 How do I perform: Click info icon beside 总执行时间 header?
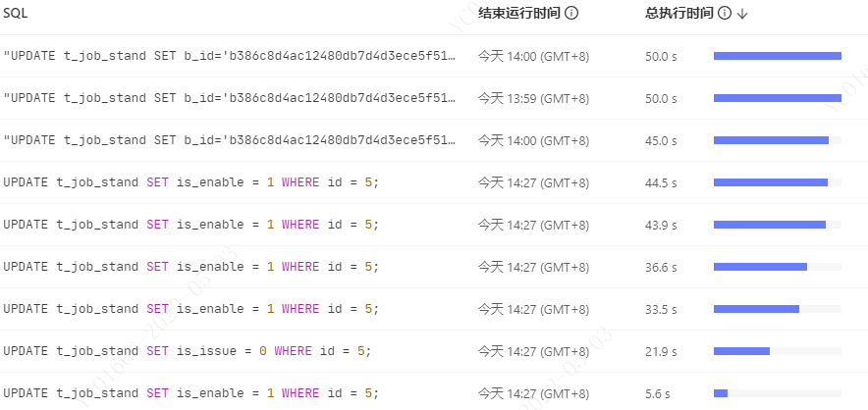point(725,14)
